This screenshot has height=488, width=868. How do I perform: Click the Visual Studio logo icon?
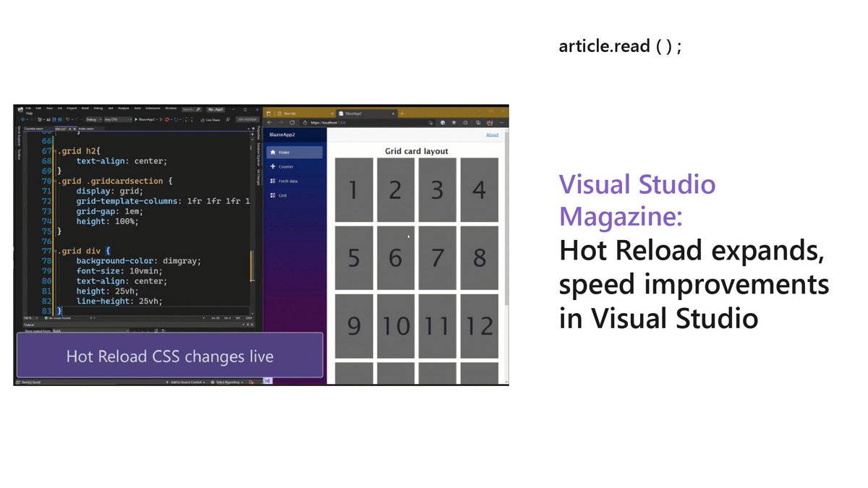coord(20,108)
